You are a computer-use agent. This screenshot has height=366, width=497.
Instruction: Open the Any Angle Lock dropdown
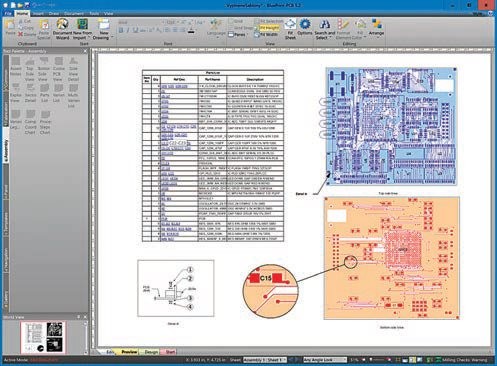click(x=325, y=360)
